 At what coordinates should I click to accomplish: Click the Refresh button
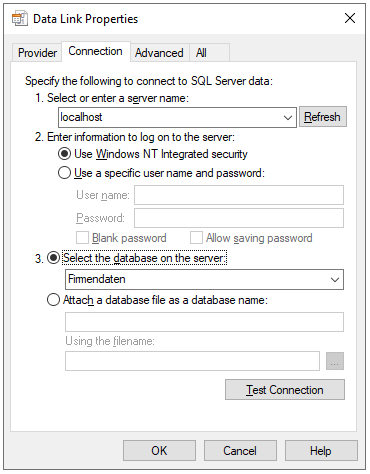(323, 117)
